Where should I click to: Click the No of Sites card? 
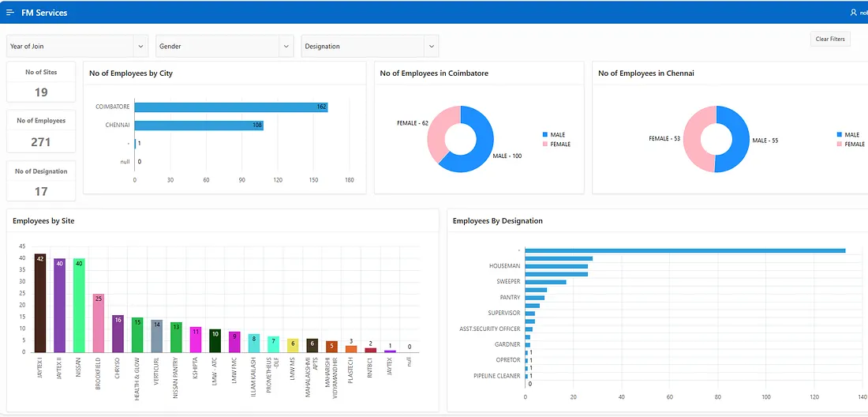click(41, 83)
